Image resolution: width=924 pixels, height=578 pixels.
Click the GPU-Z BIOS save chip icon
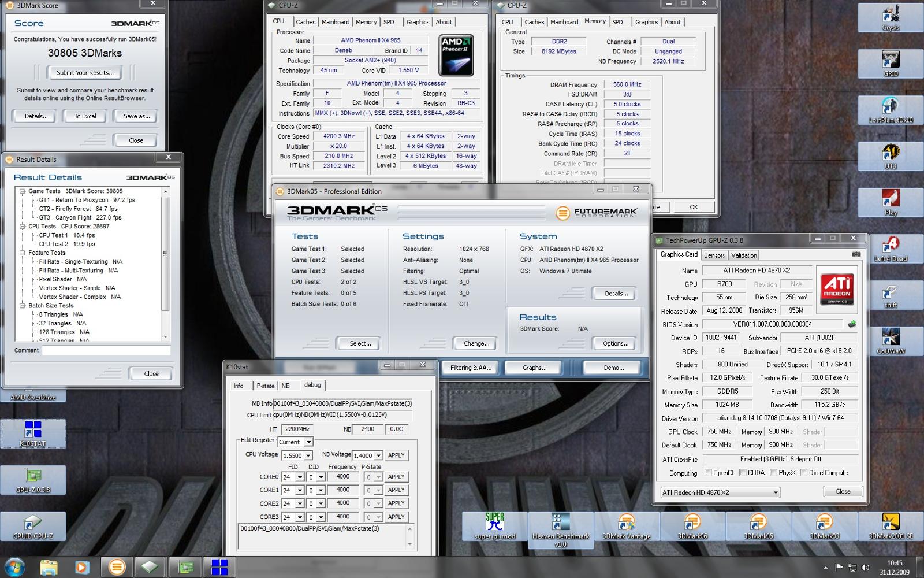pyautogui.click(x=851, y=324)
